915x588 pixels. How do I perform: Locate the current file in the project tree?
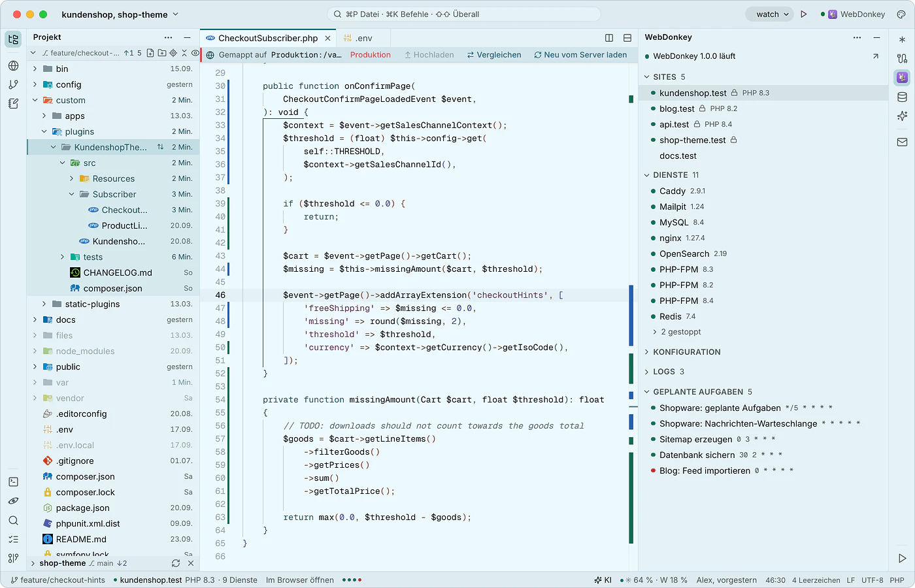(173, 53)
